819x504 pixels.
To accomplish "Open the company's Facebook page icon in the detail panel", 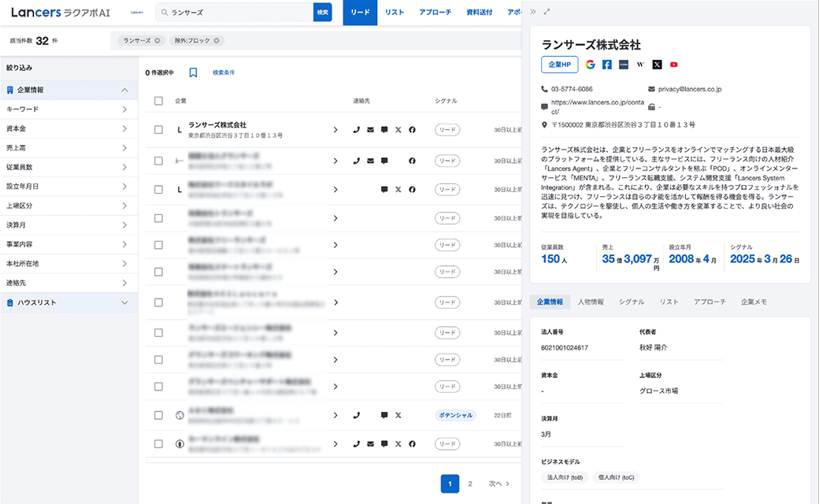I will coord(607,65).
